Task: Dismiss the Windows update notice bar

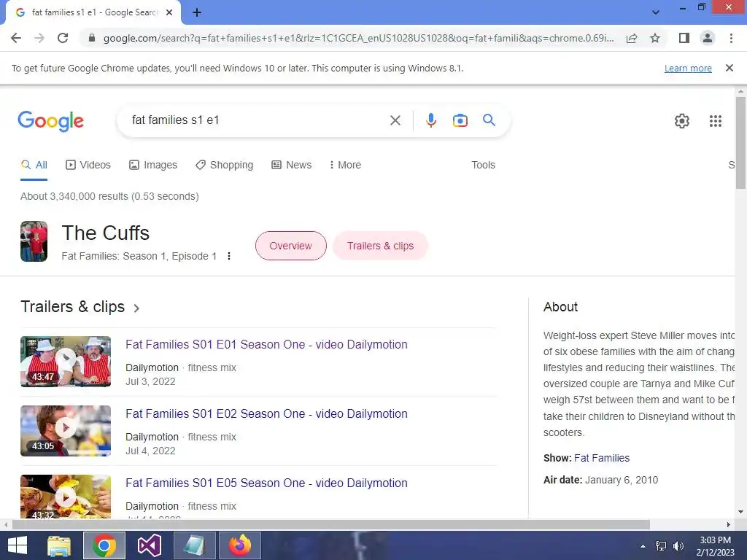Action: tap(729, 68)
